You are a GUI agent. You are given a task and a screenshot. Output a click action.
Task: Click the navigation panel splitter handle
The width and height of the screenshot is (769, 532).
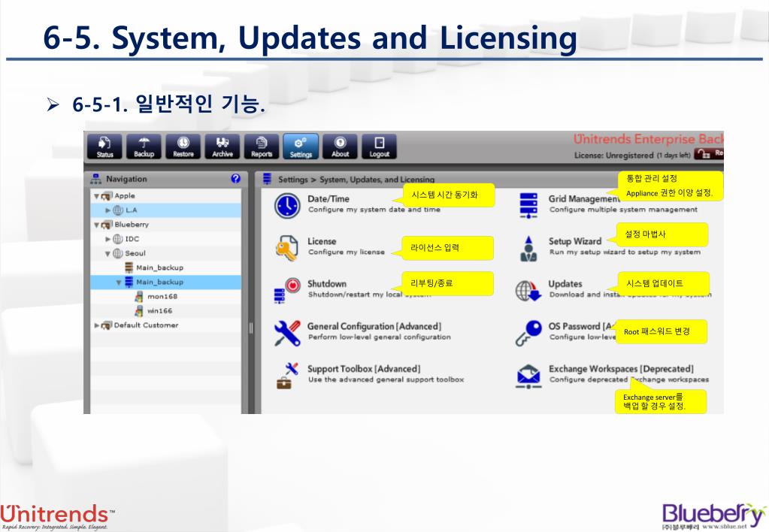(251, 328)
